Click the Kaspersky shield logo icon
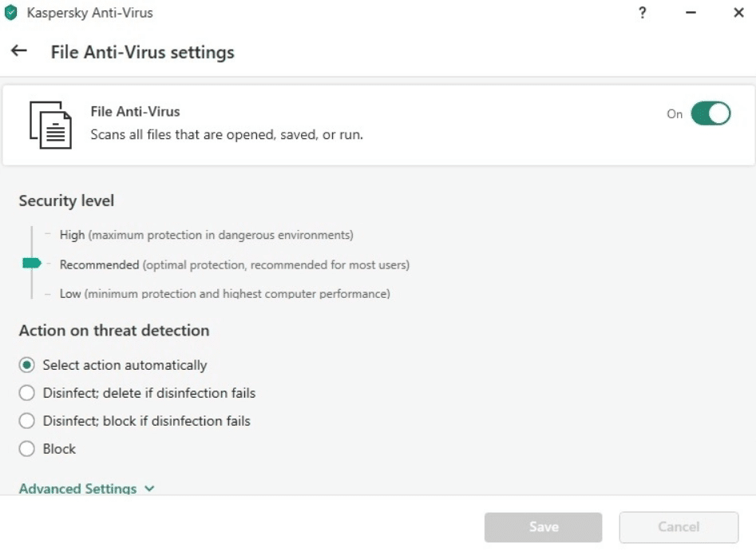 (x=11, y=13)
